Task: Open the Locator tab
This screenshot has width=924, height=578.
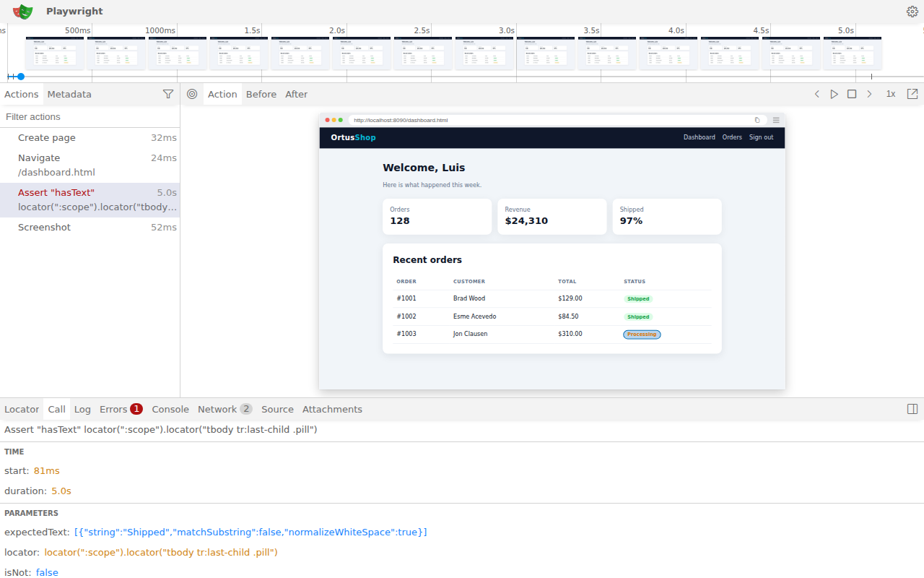Action: [x=22, y=409]
